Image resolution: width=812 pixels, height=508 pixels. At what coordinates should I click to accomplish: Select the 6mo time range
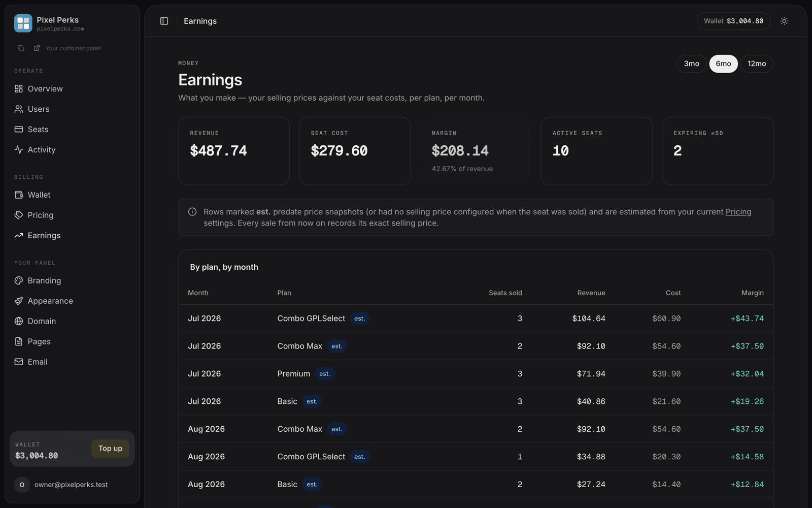[723, 63]
